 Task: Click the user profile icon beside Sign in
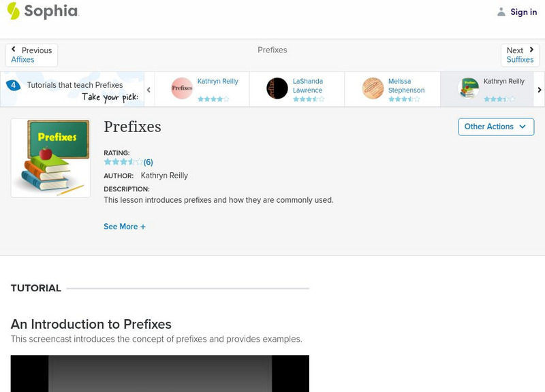coord(501,12)
